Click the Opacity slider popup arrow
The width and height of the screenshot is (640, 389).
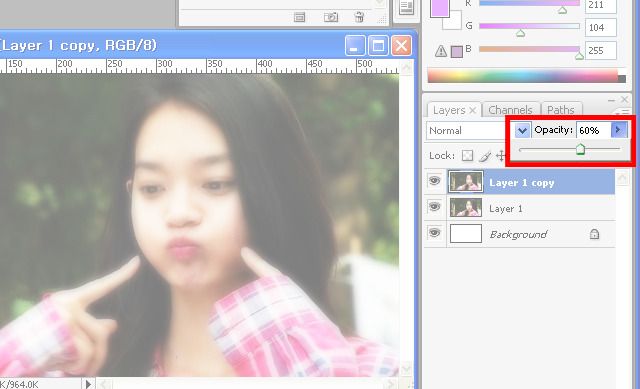pos(618,130)
